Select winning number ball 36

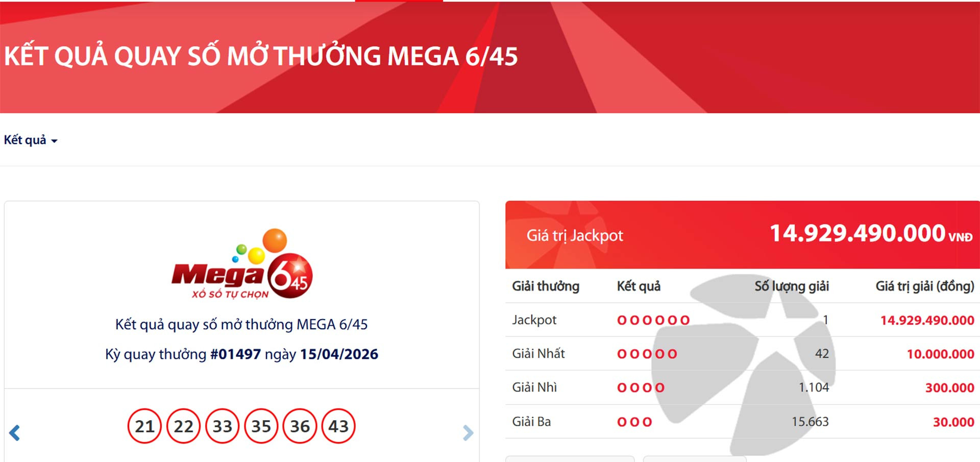(x=300, y=426)
